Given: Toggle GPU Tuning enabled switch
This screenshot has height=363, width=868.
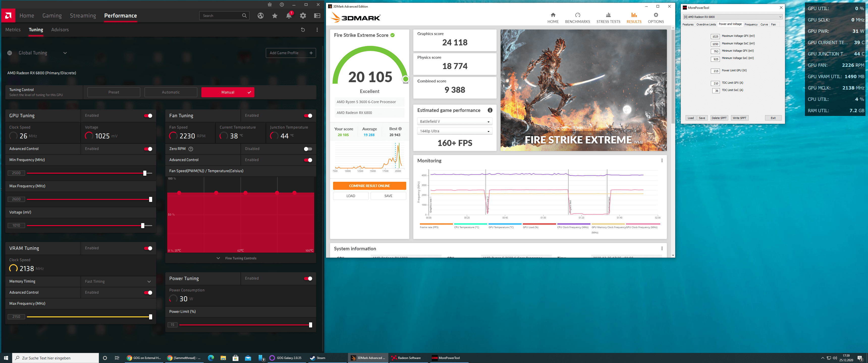Looking at the screenshot, I should pos(148,115).
